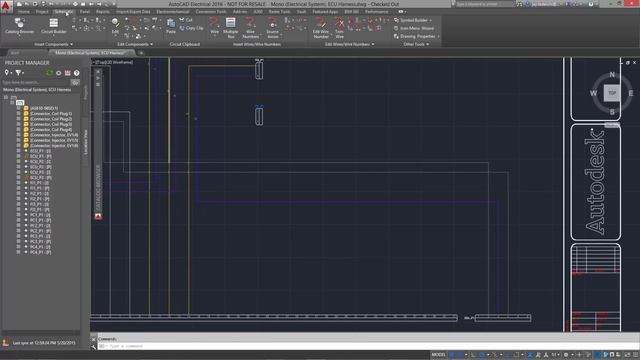
Task: Open the Location View side tab
Action: pyautogui.click(x=86, y=142)
